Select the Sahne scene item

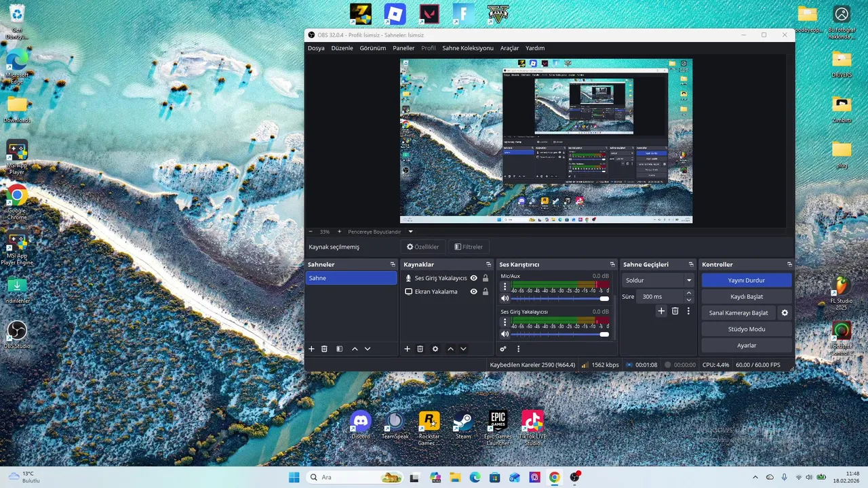point(351,278)
